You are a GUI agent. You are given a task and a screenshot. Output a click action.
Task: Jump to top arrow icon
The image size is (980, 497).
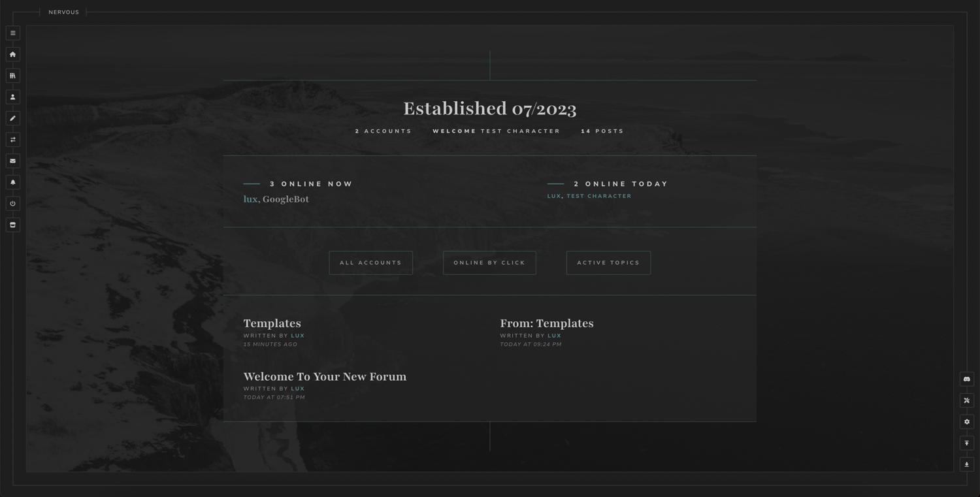967,443
